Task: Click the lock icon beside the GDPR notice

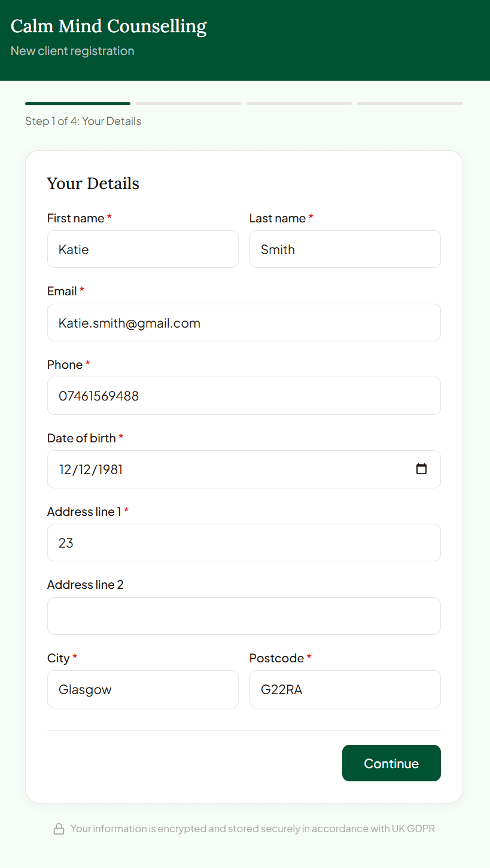Action: (59, 829)
